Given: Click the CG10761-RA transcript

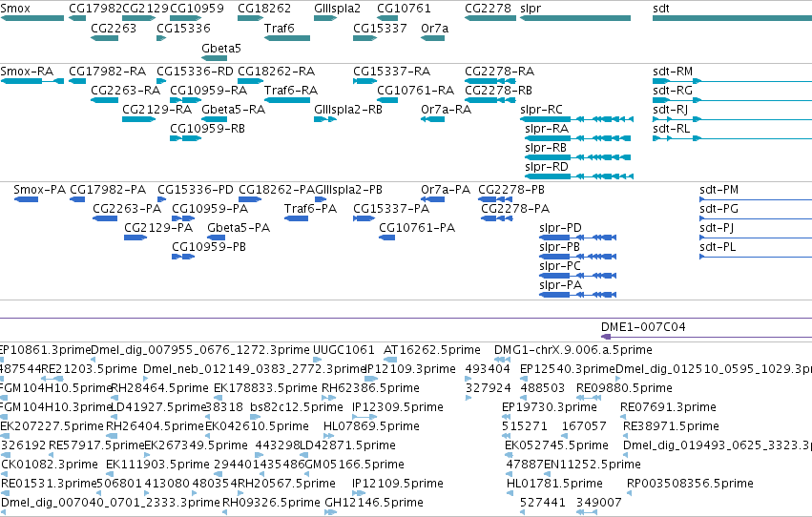Looking at the screenshot, I should click(387, 100).
